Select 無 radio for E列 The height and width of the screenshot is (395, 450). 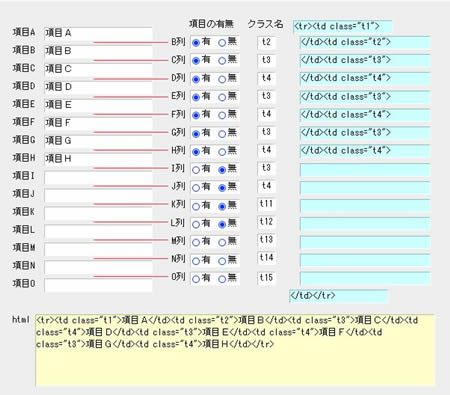(x=222, y=97)
